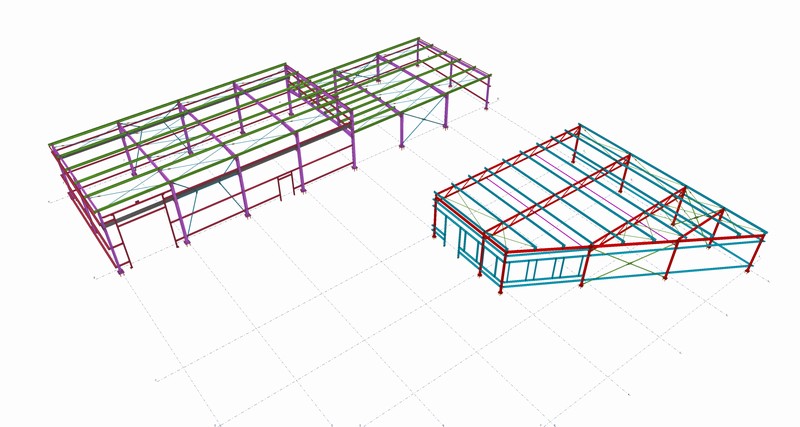This screenshot has height=427, width=800.
Task: Select the door frame opening in the left building wall
Action: point(285,184)
